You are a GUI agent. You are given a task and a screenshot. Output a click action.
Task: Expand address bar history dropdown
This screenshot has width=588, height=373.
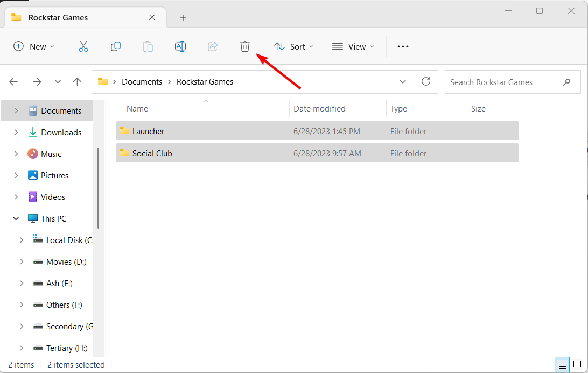[403, 81]
